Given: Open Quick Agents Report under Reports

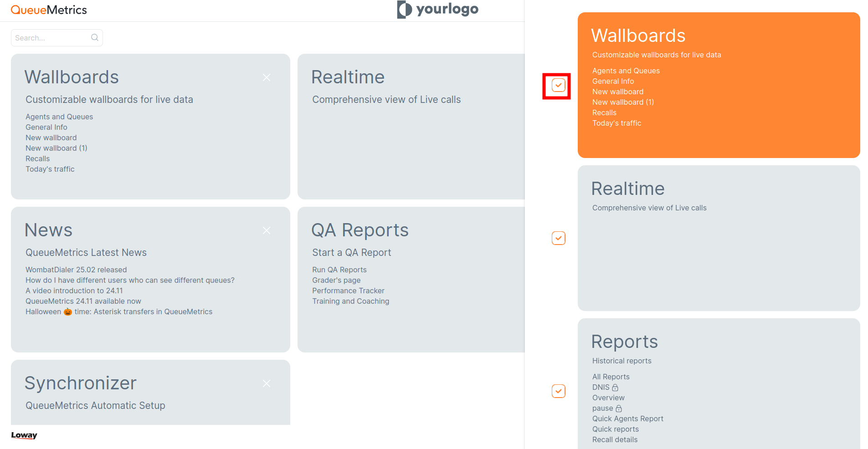Looking at the screenshot, I should [628, 418].
